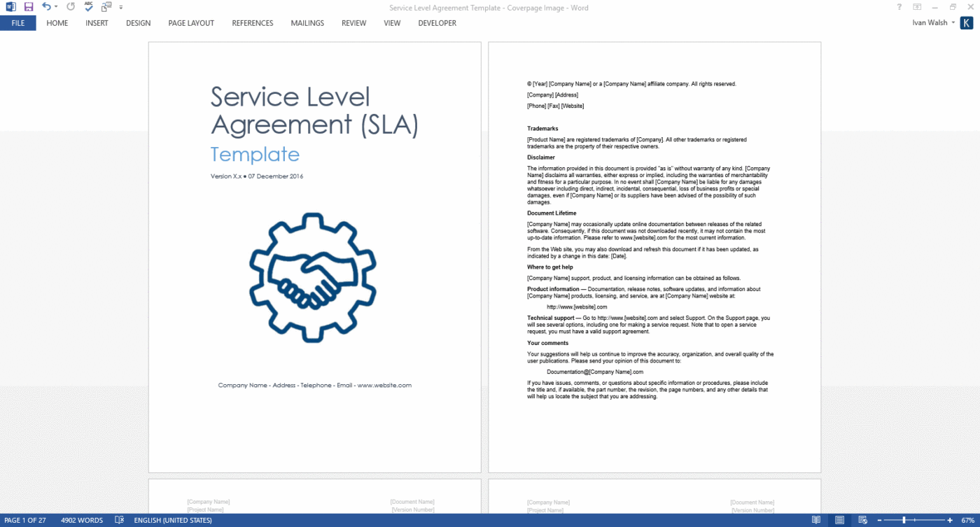The height and width of the screenshot is (527, 980).
Task: Click PAGE 1 OF 27 to open navigation
Action: pyautogui.click(x=27, y=520)
